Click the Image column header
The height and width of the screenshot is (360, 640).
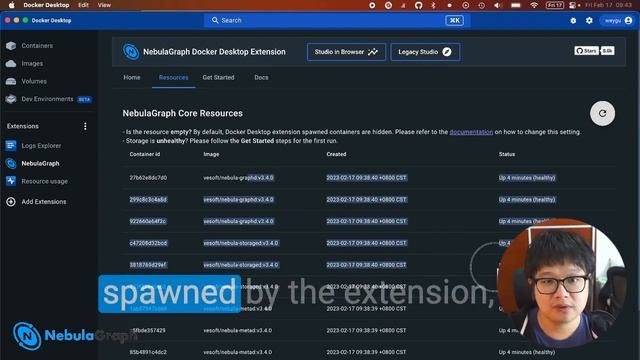point(211,154)
